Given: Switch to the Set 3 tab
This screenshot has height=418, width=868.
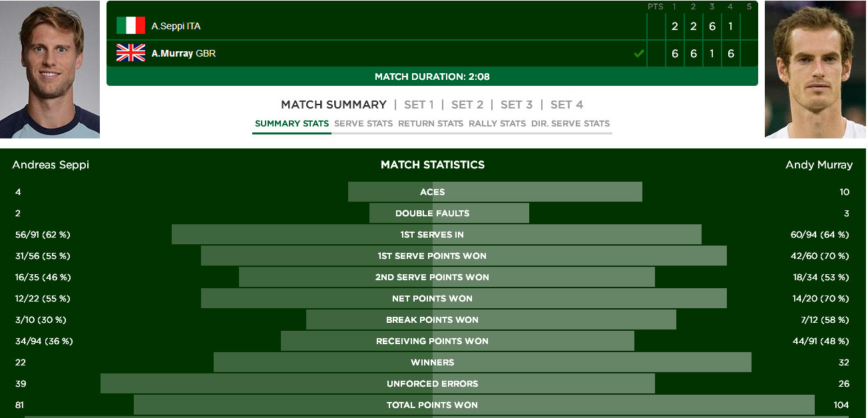Looking at the screenshot, I should pyautogui.click(x=517, y=104).
